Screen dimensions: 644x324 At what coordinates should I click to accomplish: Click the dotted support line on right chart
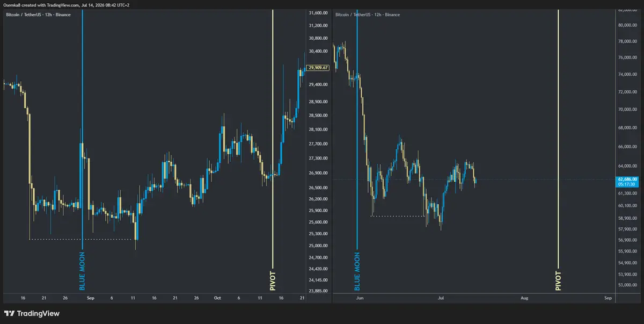(398, 216)
